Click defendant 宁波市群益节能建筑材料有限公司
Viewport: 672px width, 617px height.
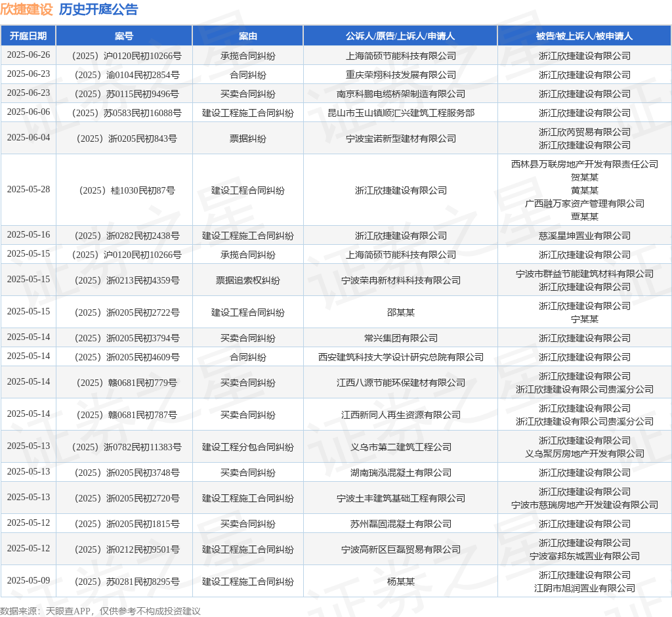pyautogui.click(x=585, y=274)
